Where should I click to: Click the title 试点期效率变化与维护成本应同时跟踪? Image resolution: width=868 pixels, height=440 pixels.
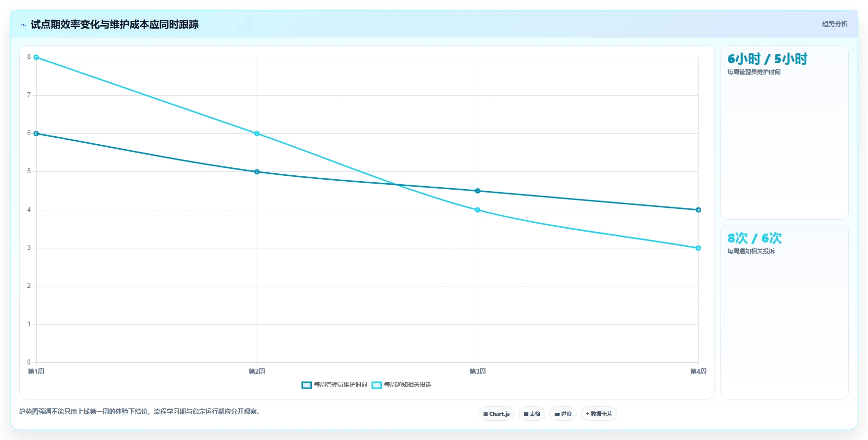114,25
